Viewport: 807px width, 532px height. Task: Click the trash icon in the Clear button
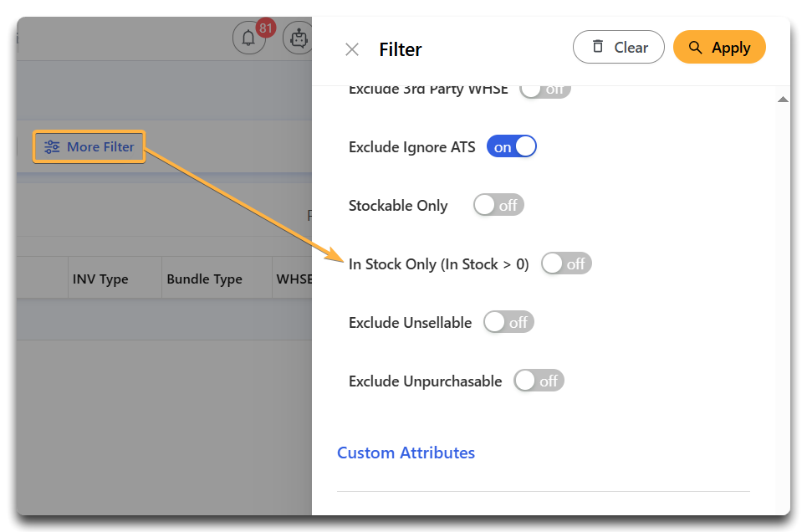[x=598, y=46]
